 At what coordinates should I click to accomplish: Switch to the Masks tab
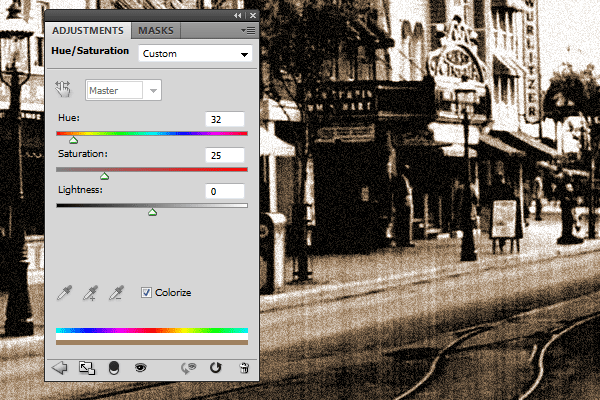point(156,31)
